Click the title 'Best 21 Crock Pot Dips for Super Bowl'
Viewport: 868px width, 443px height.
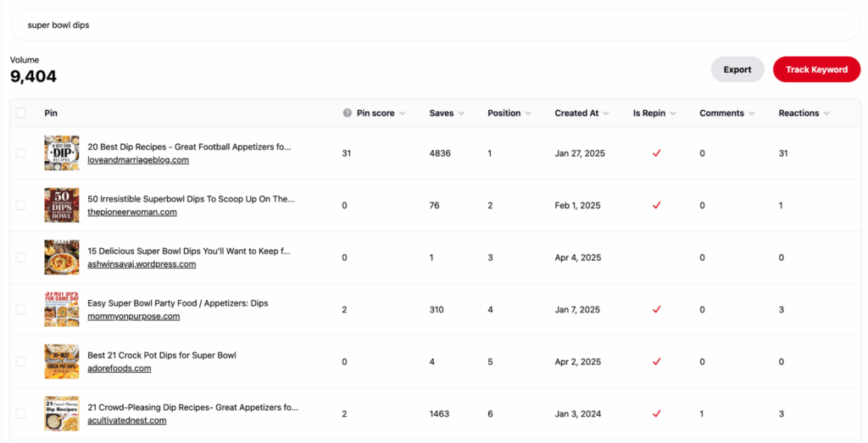pos(162,355)
